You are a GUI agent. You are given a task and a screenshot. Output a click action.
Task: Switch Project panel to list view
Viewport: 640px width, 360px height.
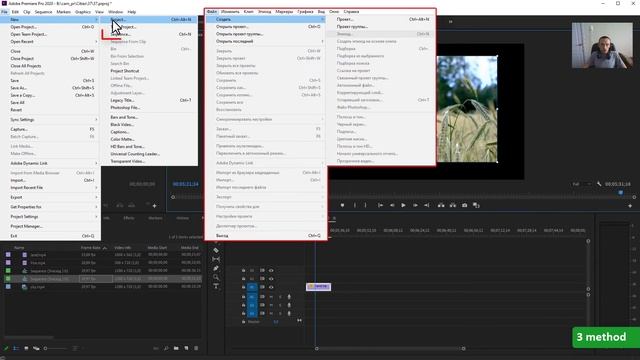16,348
